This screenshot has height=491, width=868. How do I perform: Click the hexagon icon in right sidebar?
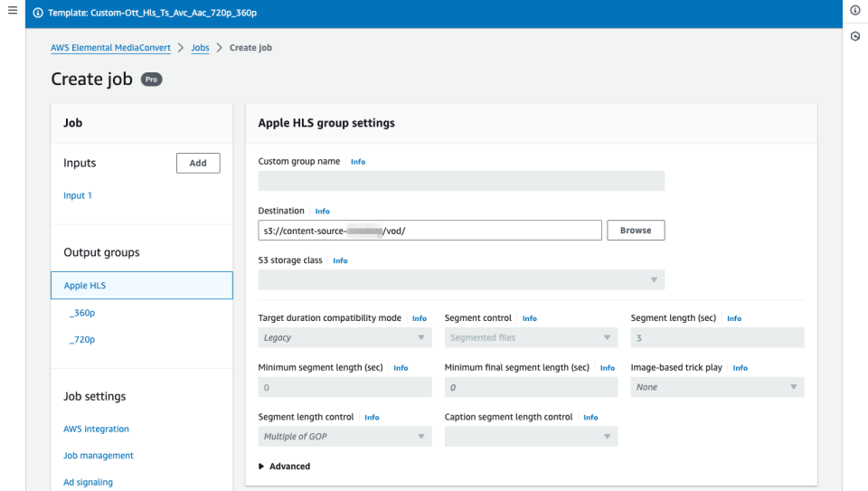pyautogui.click(x=855, y=36)
